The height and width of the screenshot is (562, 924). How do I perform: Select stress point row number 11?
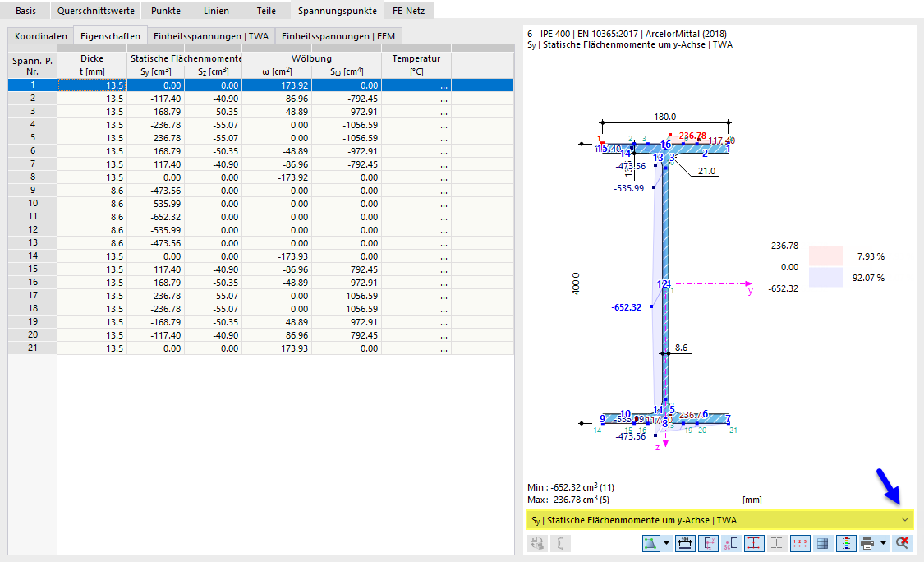(x=32, y=216)
